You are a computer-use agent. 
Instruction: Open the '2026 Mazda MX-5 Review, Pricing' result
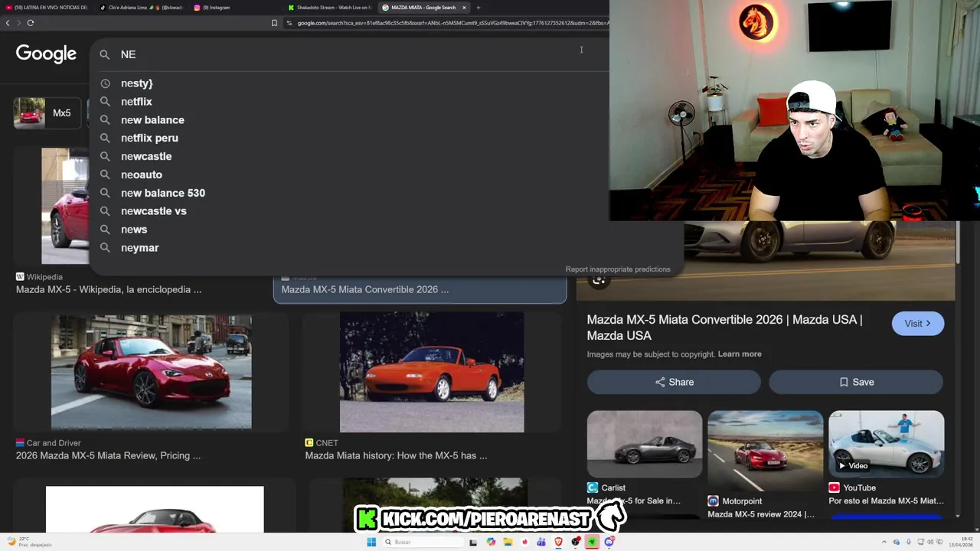click(108, 455)
